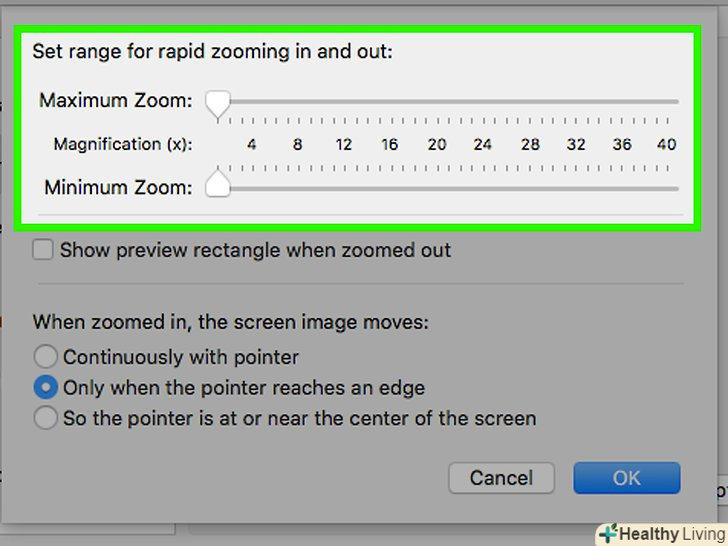Click the 4 magnification scale number
Viewport: 728px width, 546px height.
point(252,144)
